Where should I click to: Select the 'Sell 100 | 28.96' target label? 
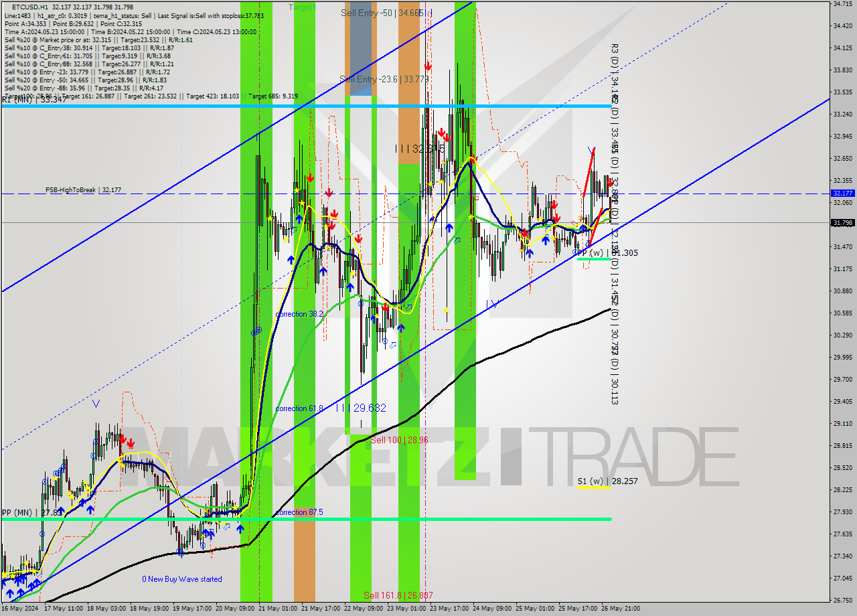pyautogui.click(x=399, y=440)
